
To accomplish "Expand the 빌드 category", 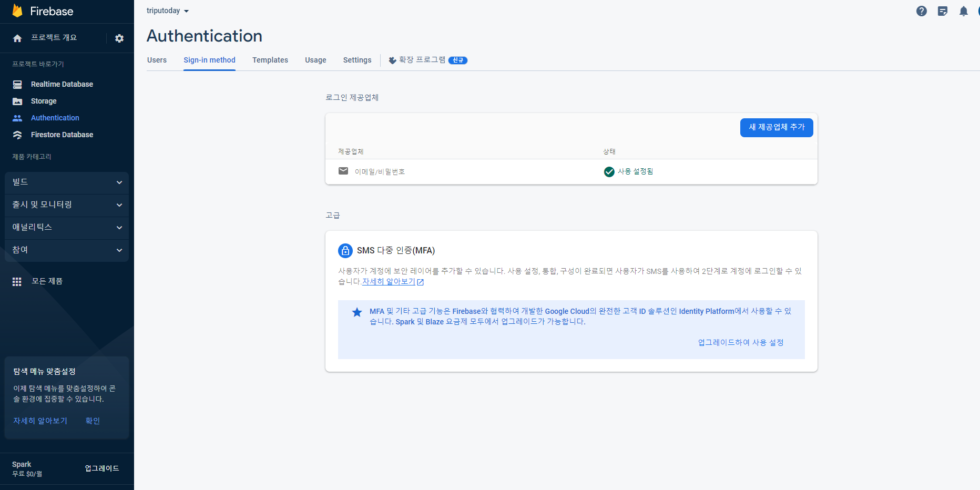I will point(67,182).
